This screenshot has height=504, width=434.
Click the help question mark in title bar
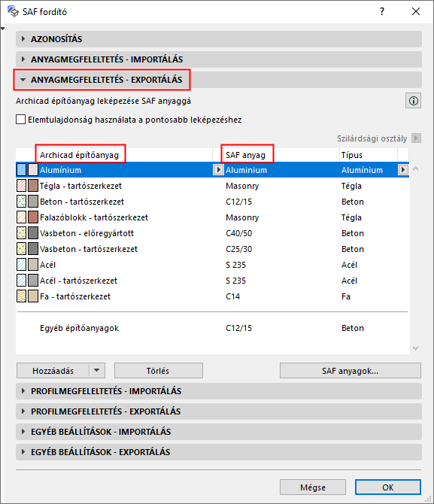click(x=381, y=11)
